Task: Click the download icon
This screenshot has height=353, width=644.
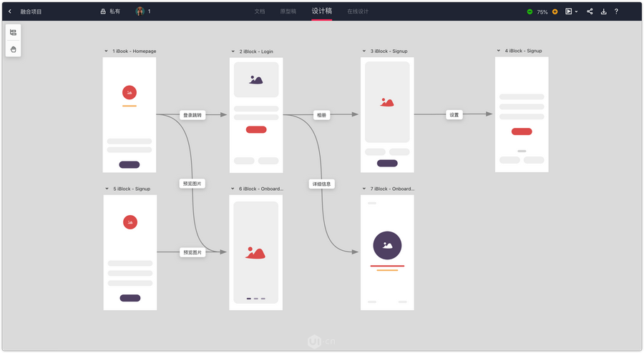Action: 604,11
